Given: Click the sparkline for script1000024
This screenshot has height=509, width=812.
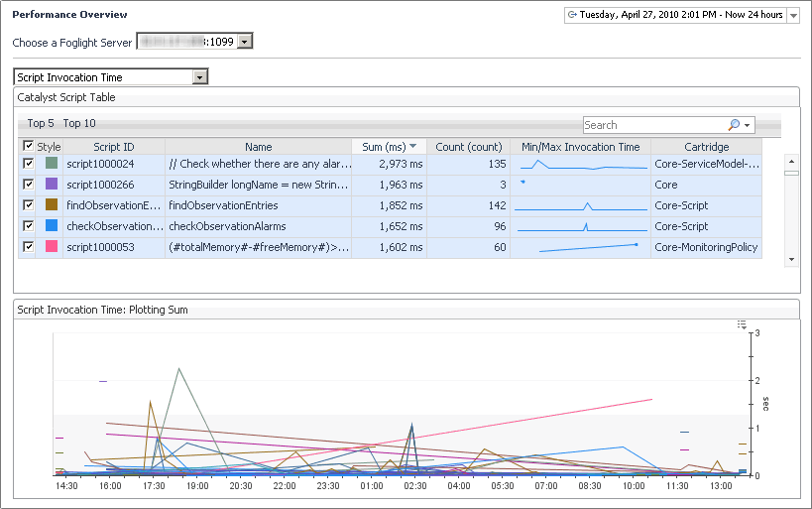Looking at the screenshot, I should [580, 164].
